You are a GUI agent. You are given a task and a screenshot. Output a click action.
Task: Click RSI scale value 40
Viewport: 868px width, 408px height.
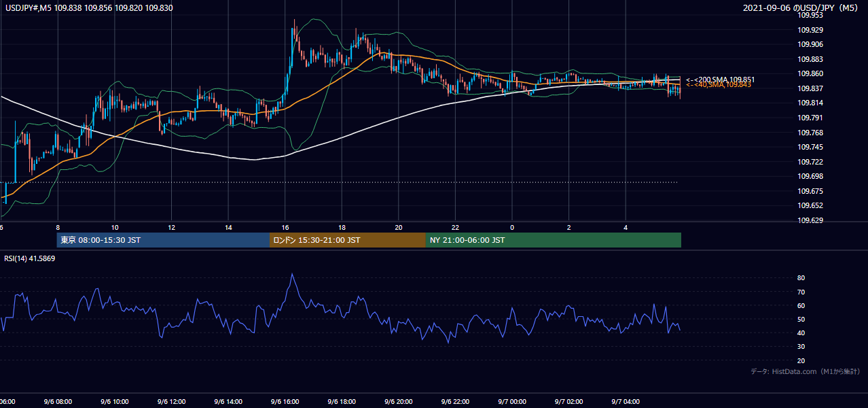click(x=801, y=333)
